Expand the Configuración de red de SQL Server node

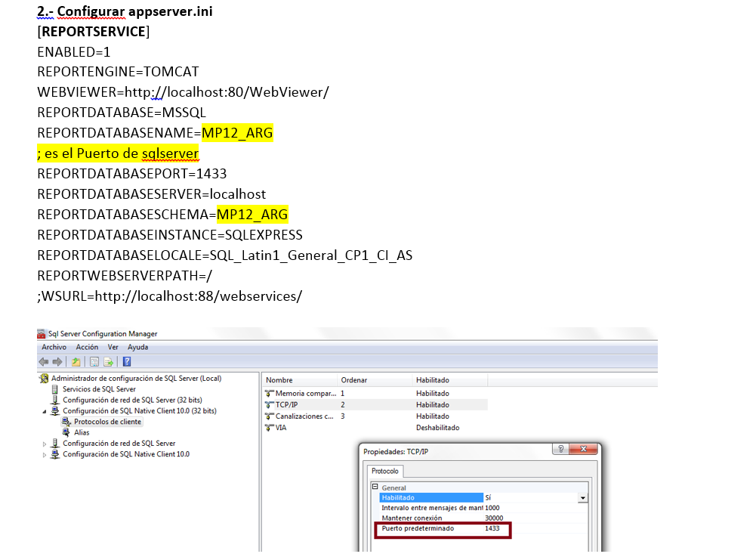45,444
